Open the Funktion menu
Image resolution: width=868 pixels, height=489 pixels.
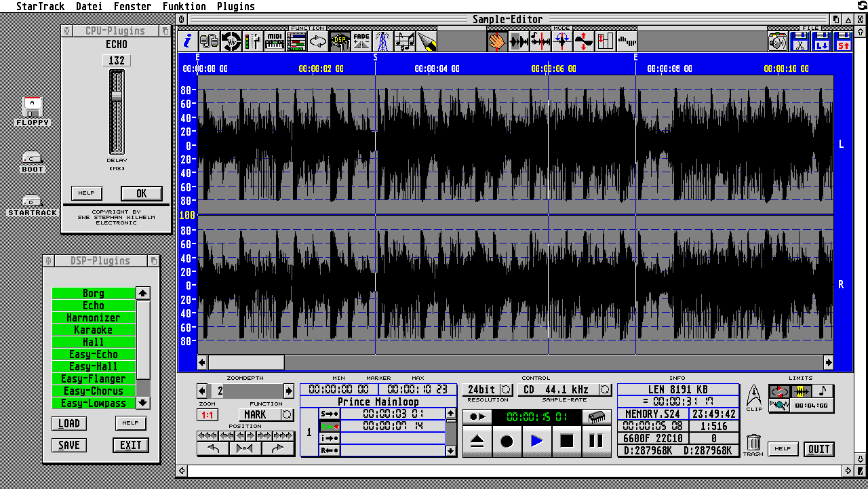click(x=184, y=6)
